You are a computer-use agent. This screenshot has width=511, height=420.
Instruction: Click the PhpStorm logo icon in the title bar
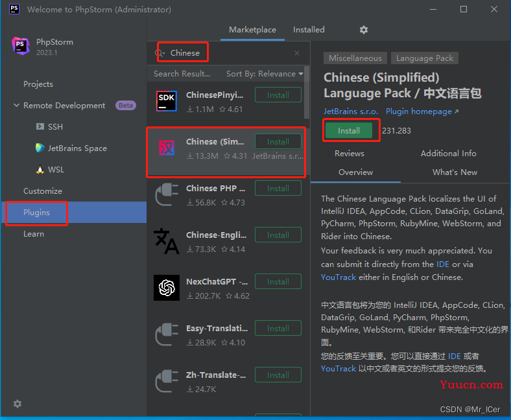(x=14, y=9)
